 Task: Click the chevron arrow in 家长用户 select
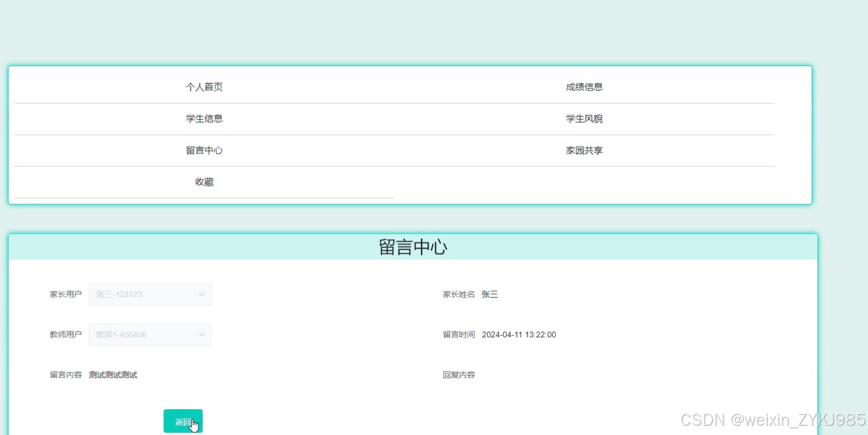202,294
